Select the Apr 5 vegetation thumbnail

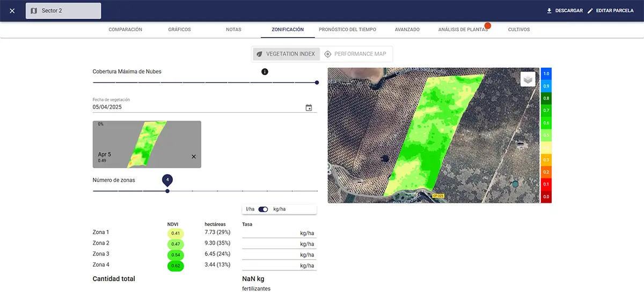[141, 144]
